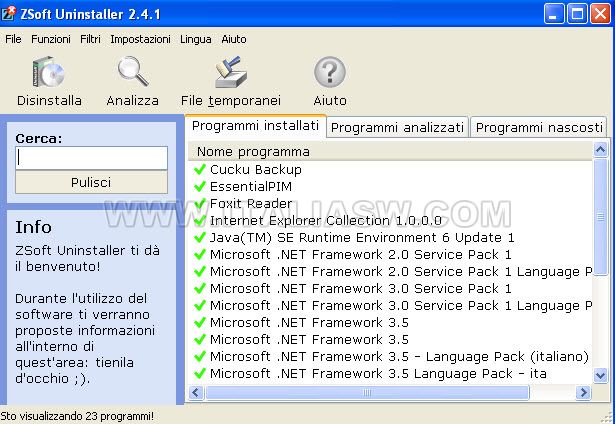
Task: Open the Funzioni menu
Action: (x=51, y=39)
